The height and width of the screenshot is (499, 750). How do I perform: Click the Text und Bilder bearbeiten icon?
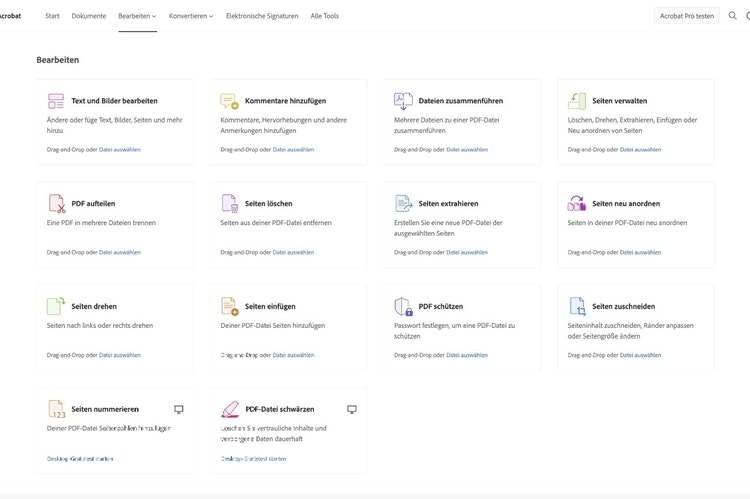pyautogui.click(x=56, y=101)
